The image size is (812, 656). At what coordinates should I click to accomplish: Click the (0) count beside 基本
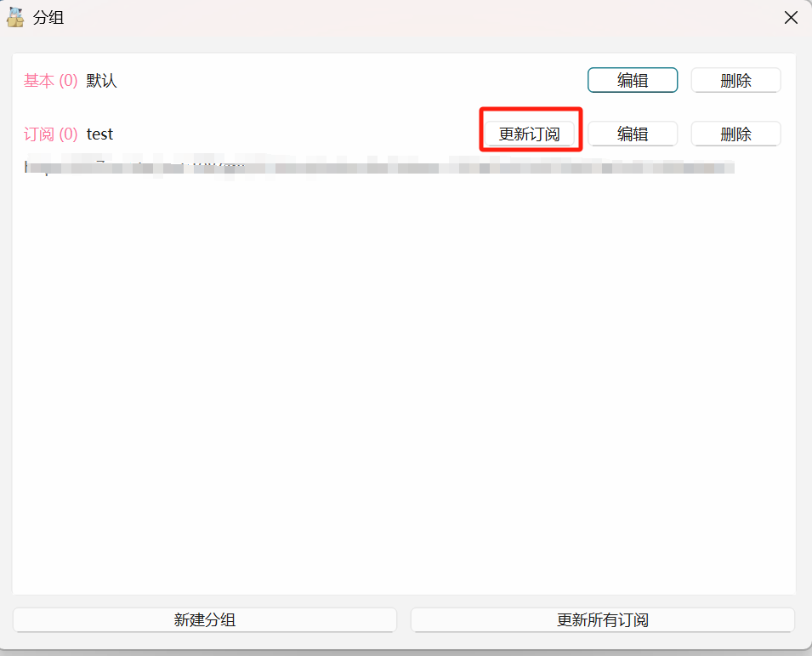coord(69,81)
